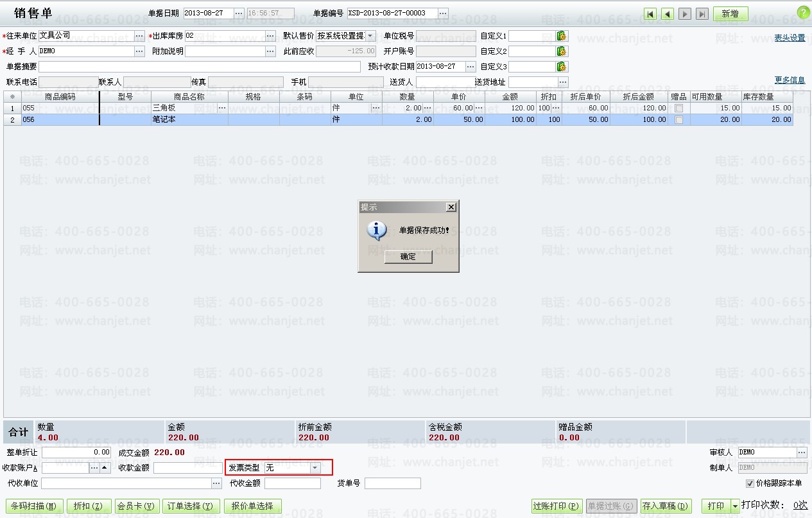Uncheck the 价格跟踪本单 checkbox
This screenshot has height=518, width=812.
750,483
